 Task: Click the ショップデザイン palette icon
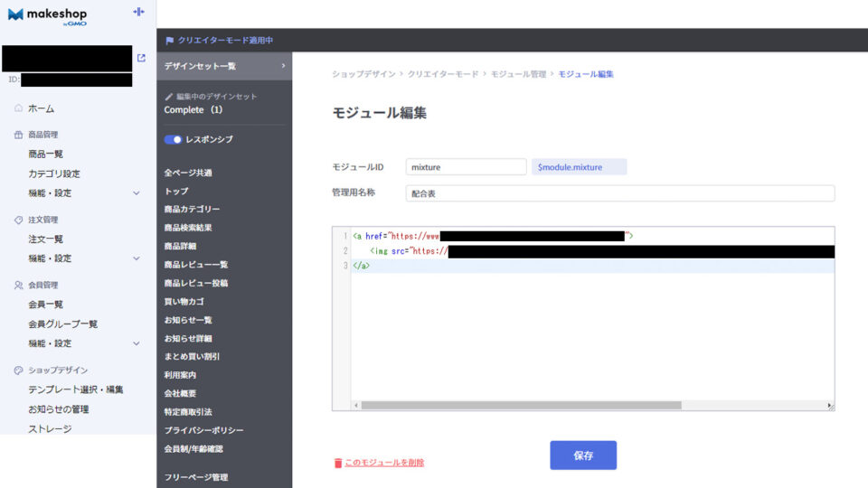point(18,371)
